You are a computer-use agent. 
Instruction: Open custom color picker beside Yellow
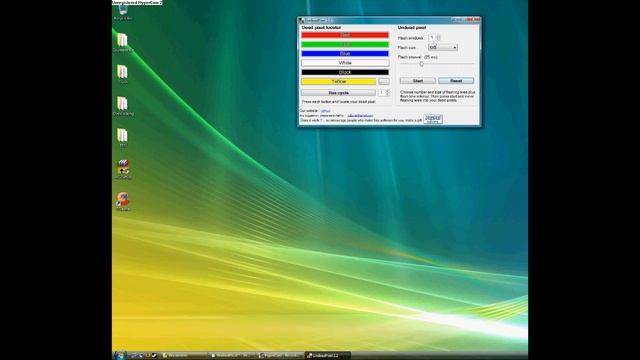[384, 82]
